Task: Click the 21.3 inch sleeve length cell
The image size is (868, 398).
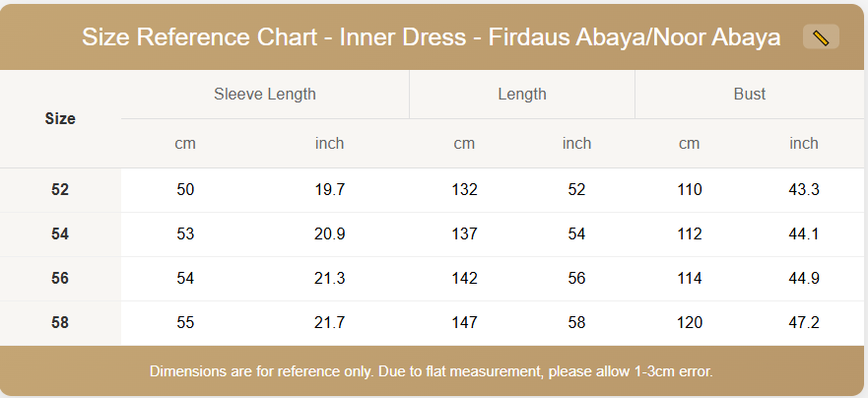Action: click(x=329, y=278)
